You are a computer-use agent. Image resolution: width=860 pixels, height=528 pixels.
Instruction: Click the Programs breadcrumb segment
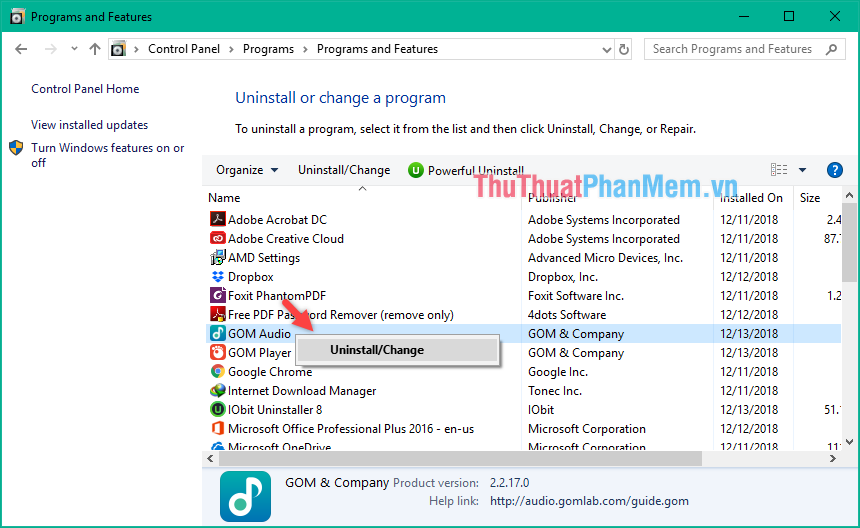tap(268, 49)
